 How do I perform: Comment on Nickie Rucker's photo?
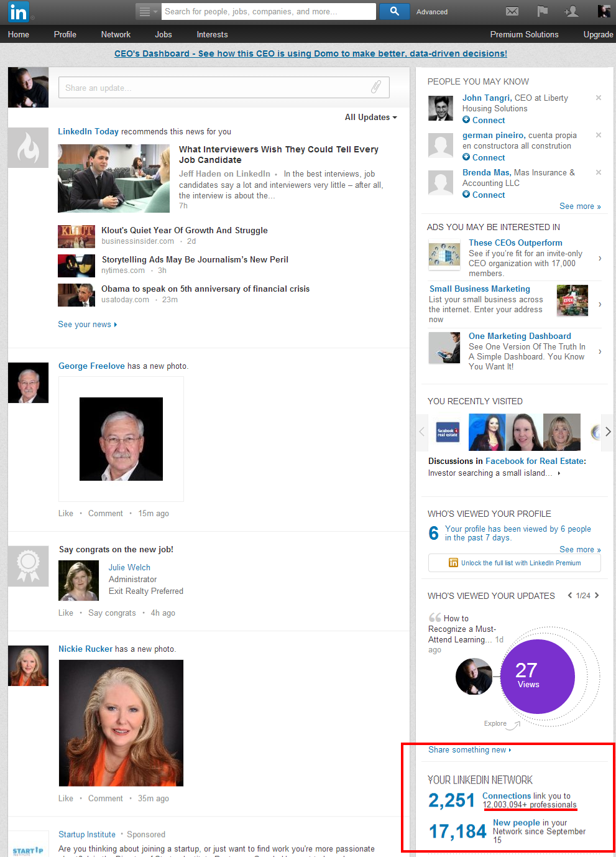click(106, 798)
